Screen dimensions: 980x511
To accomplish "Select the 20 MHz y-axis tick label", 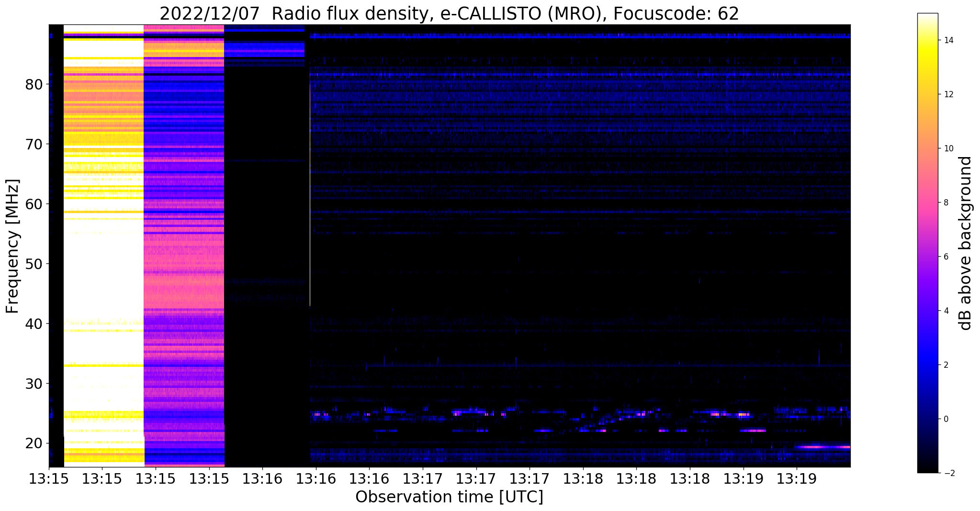I will click(34, 444).
